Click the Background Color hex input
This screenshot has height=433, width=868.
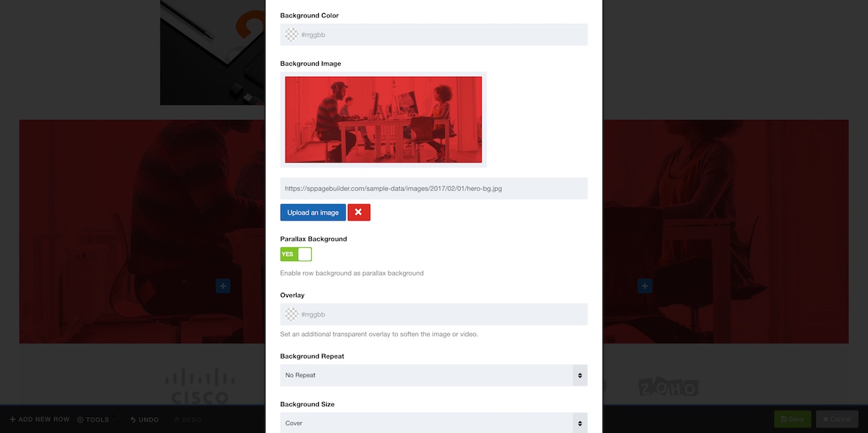point(434,35)
